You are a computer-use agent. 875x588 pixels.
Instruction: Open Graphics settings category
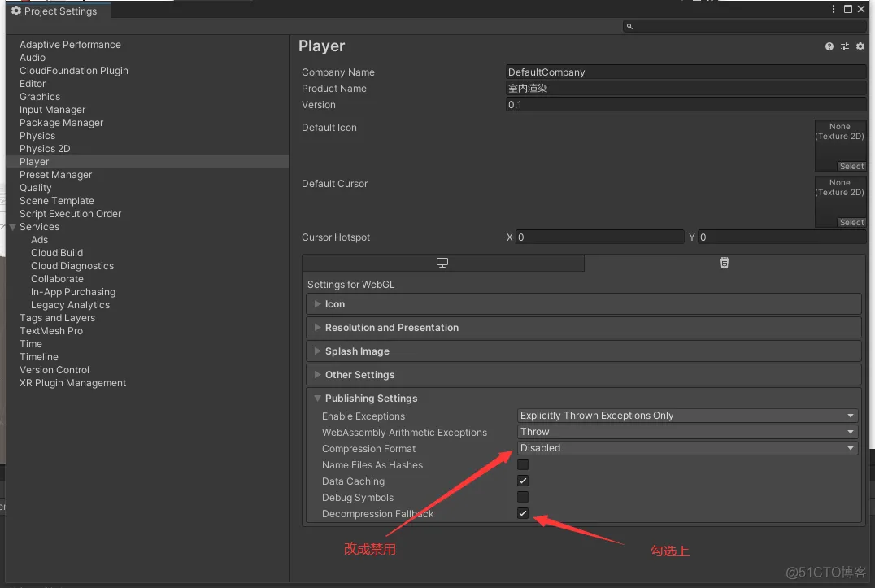(40, 97)
